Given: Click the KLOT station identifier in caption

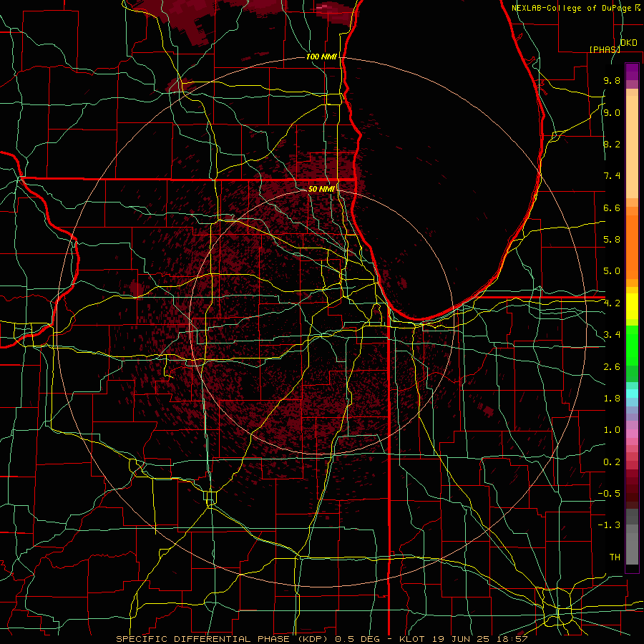Looking at the screenshot, I should tap(414, 639).
